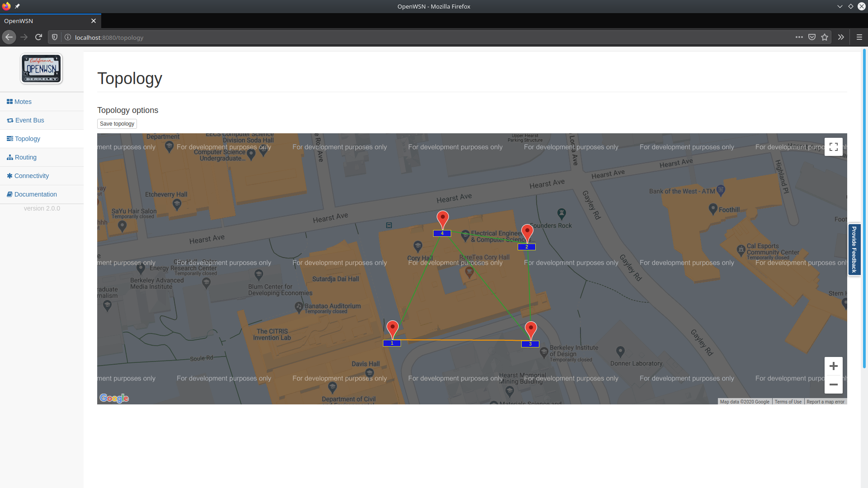Click the blue label of mote 3
Viewport: 868px width, 488px height.
point(530,344)
